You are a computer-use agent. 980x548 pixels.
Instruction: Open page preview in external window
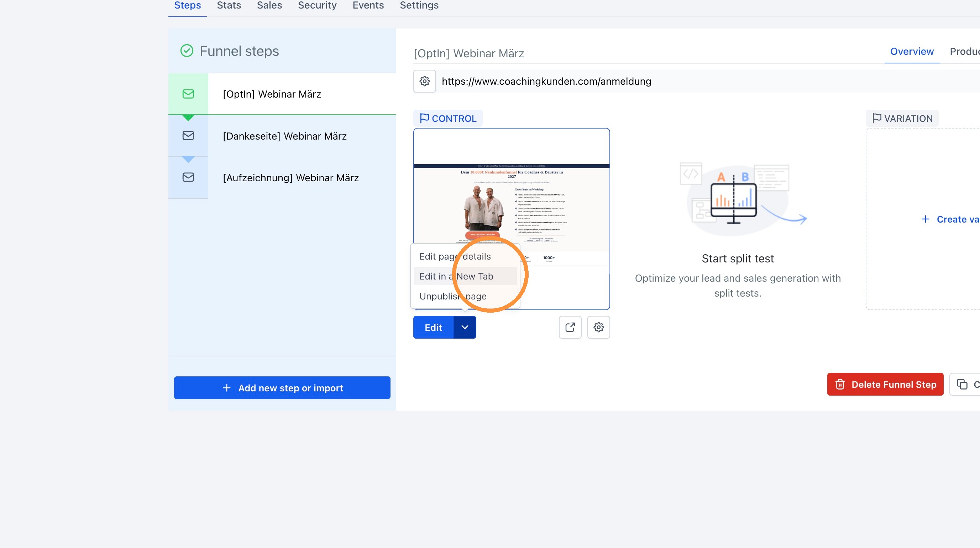pos(570,327)
